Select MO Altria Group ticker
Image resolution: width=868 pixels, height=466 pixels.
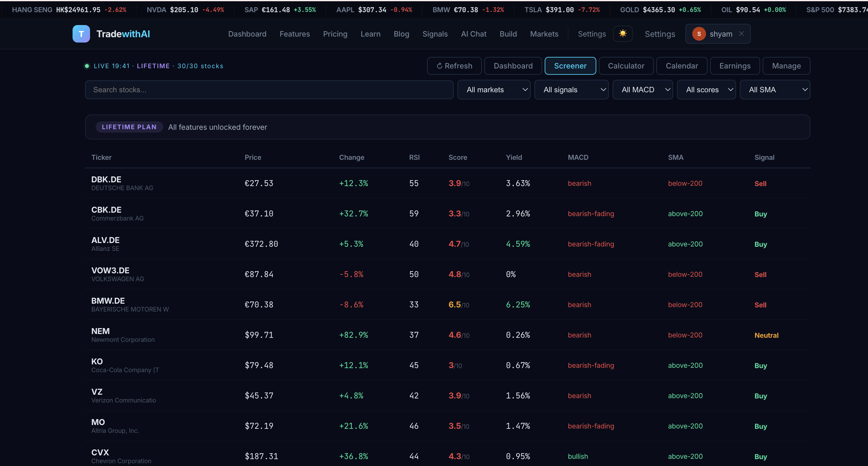click(98, 422)
